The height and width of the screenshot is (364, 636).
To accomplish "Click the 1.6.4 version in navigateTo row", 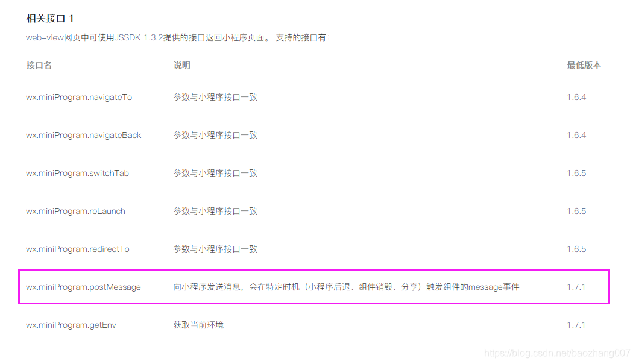I will (x=576, y=97).
